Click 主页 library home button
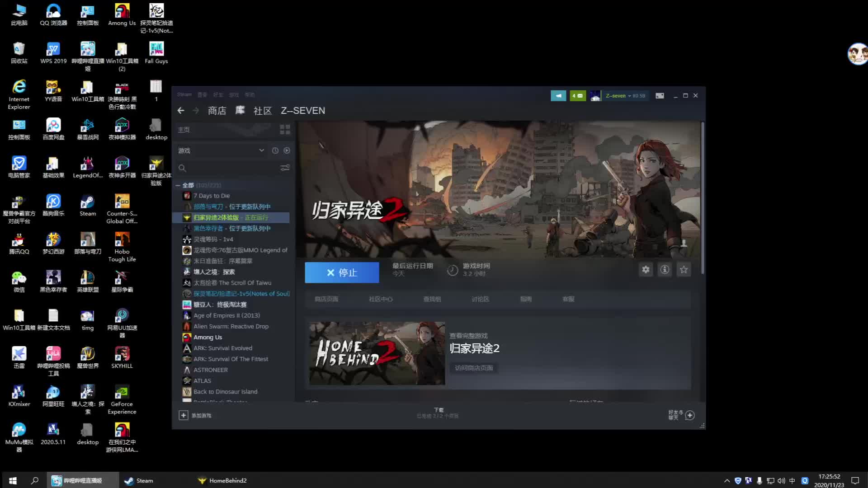868x488 pixels. (x=184, y=130)
